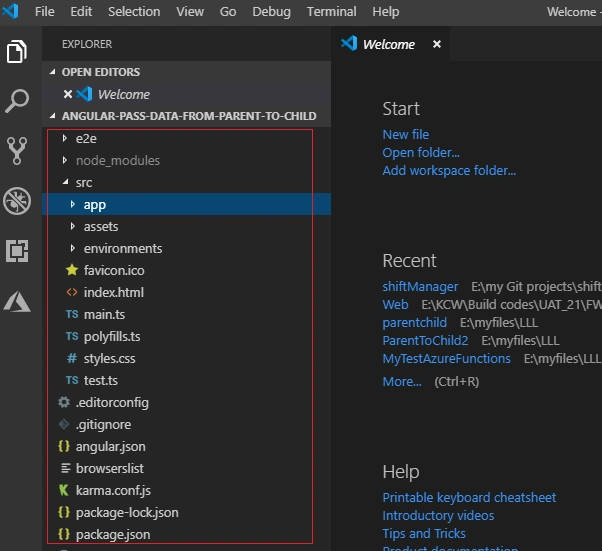Switch to the Welcome tab
The width and height of the screenshot is (602, 551).
[389, 44]
